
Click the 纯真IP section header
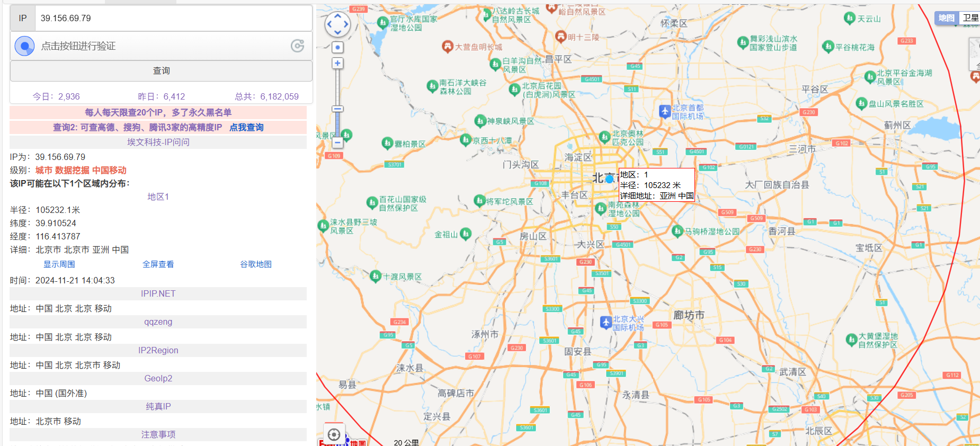158,406
